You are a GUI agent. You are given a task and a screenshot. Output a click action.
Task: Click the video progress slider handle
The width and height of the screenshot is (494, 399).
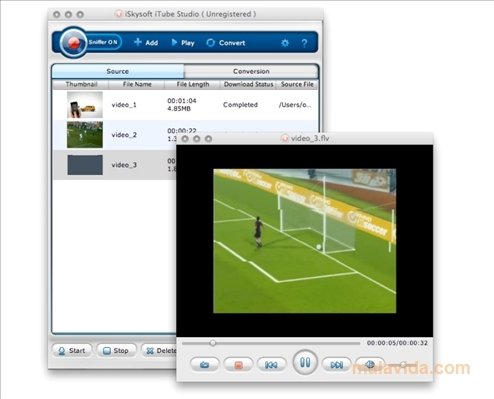pyautogui.click(x=213, y=343)
